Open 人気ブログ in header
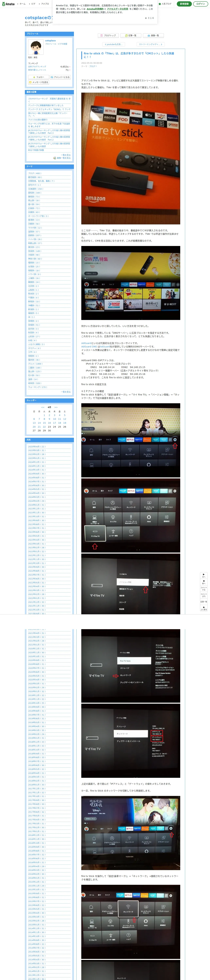The image size is (210, 980). (165, 4)
